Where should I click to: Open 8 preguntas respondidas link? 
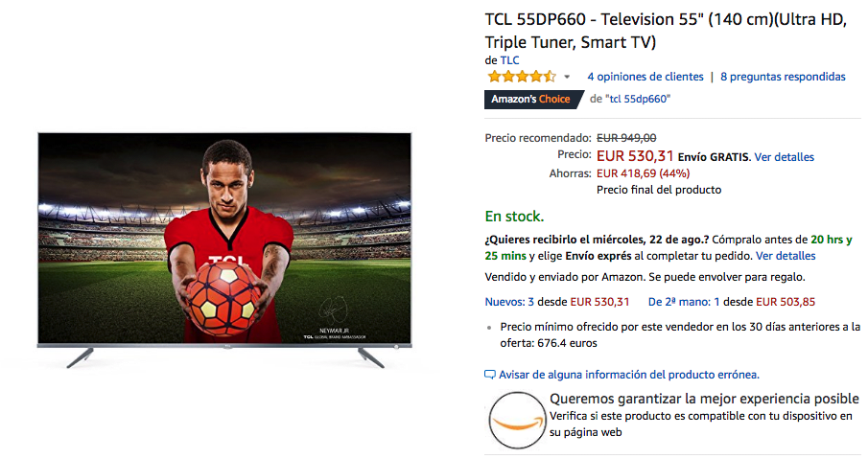coord(783,77)
